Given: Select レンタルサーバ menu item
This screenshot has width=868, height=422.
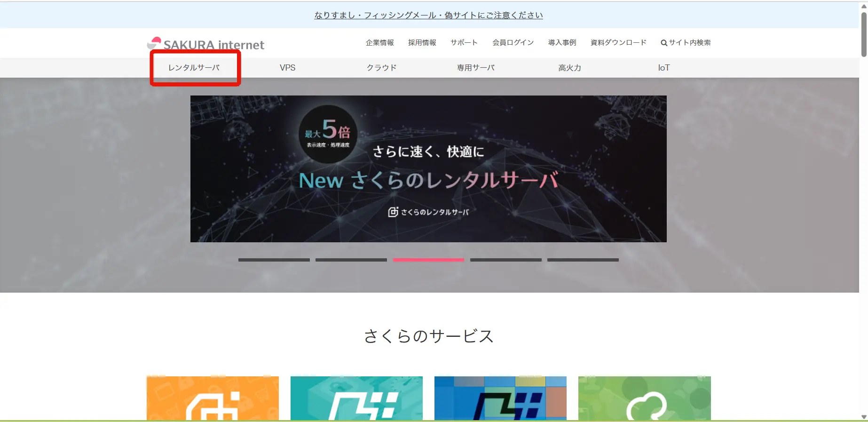Looking at the screenshot, I should tap(194, 68).
